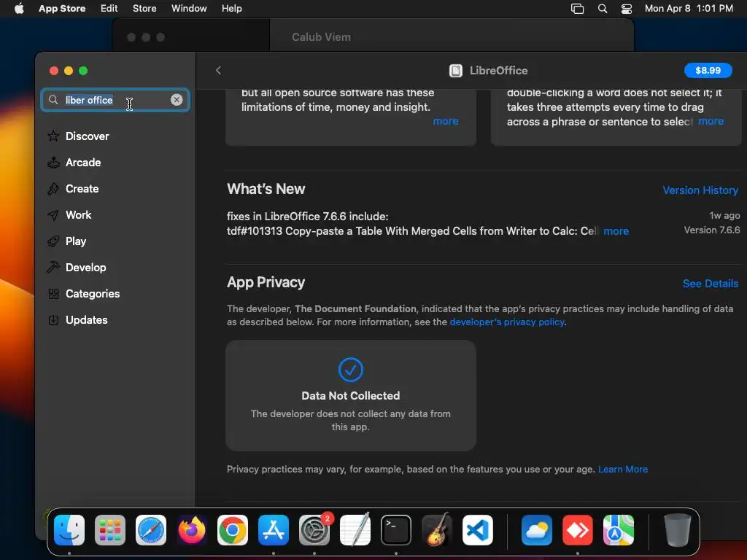The image size is (747, 560).
Task: Click the date and time in menu bar
Action: (x=689, y=8)
